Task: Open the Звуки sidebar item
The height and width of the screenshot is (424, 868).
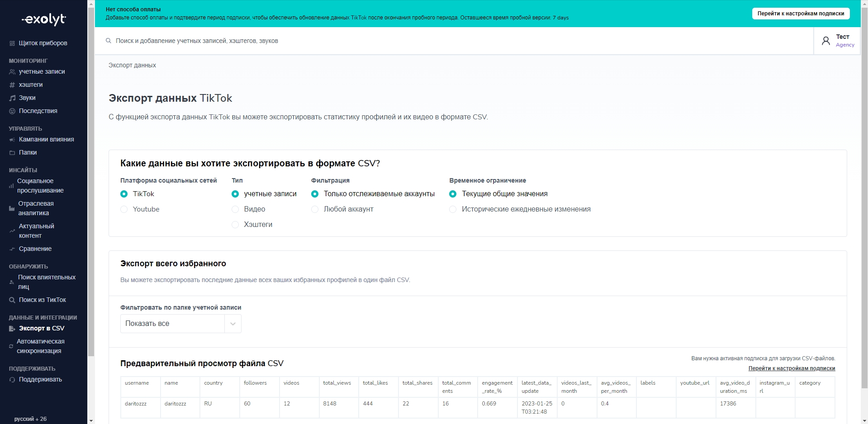Action: (x=27, y=98)
